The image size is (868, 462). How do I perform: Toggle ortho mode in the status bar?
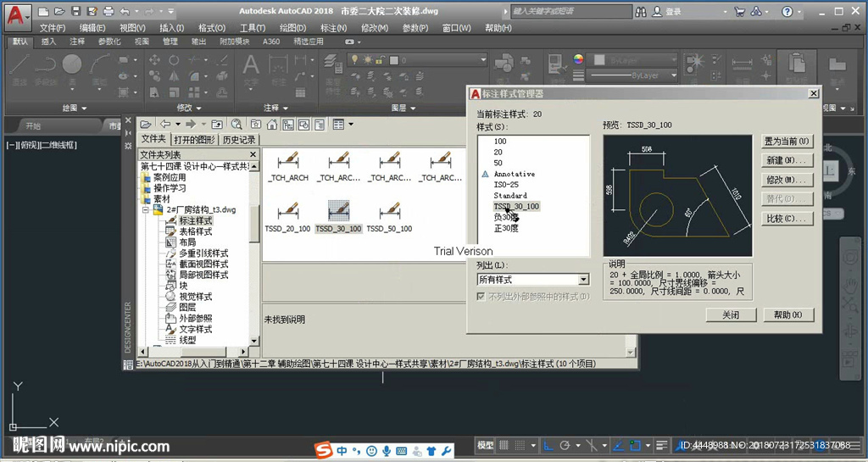548,445
